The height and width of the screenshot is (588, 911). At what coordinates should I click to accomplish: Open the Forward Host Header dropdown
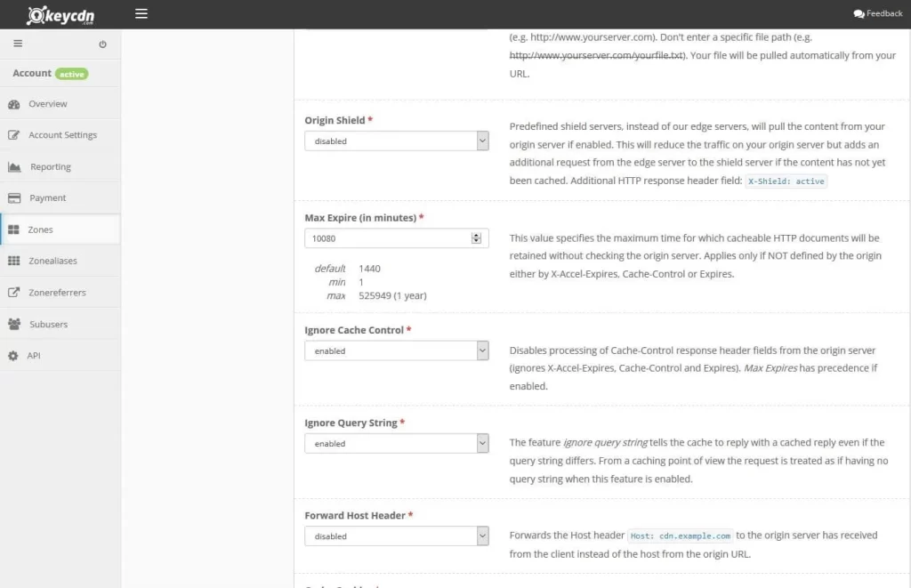point(396,536)
